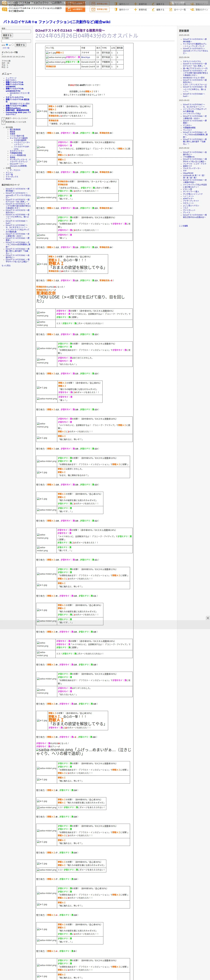This screenshot has width=210, height=980.
Task: Select the 'and' radio button for tag search
Action: coord(7,45)
